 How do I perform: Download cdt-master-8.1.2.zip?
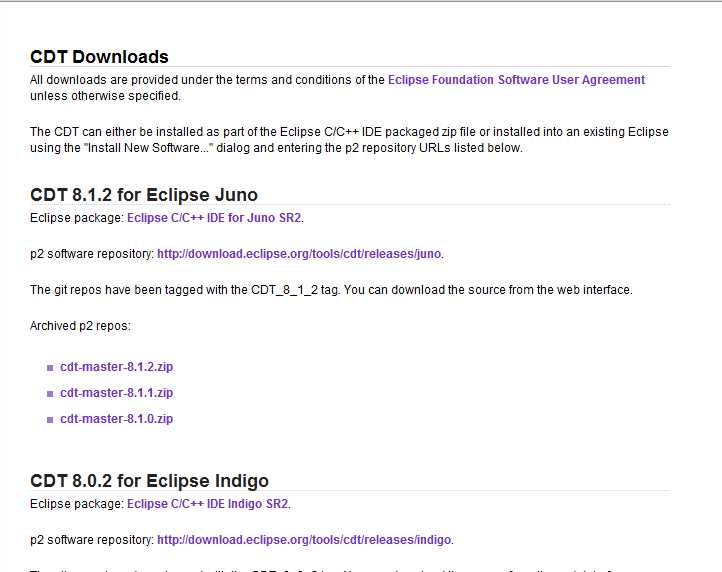[116, 367]
